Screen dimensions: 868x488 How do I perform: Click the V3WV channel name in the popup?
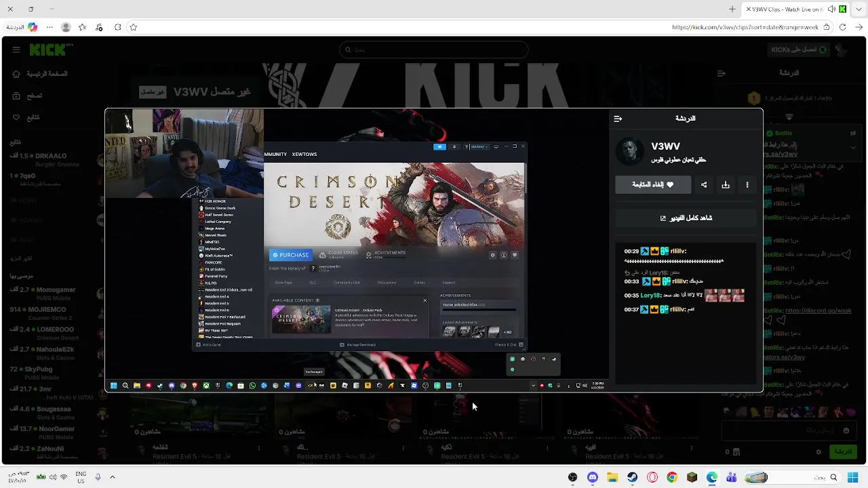665,146
